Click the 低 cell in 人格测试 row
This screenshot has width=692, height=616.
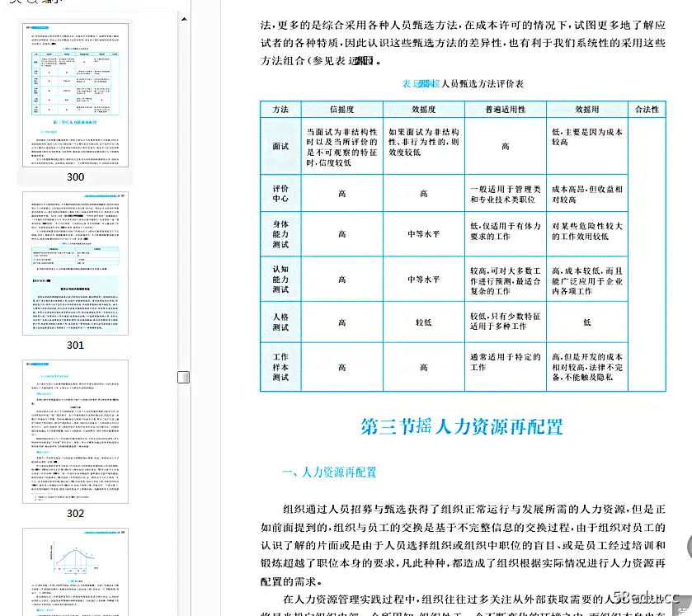[587, 322]
